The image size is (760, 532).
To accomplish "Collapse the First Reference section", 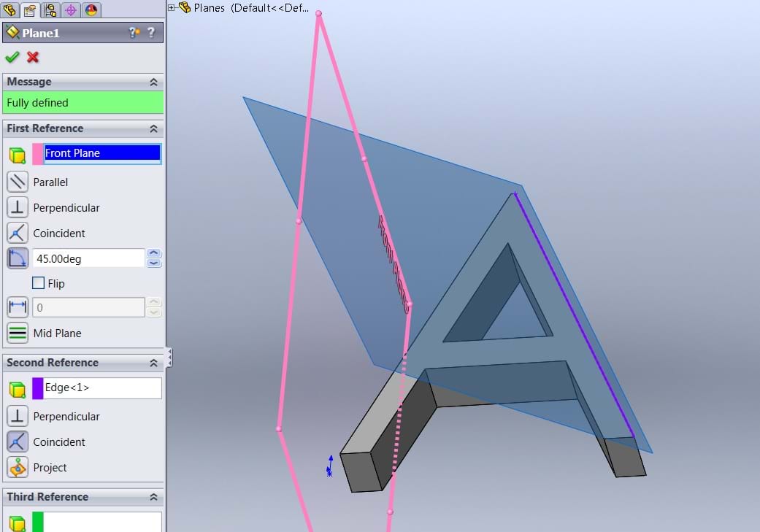I will point(153,128).
